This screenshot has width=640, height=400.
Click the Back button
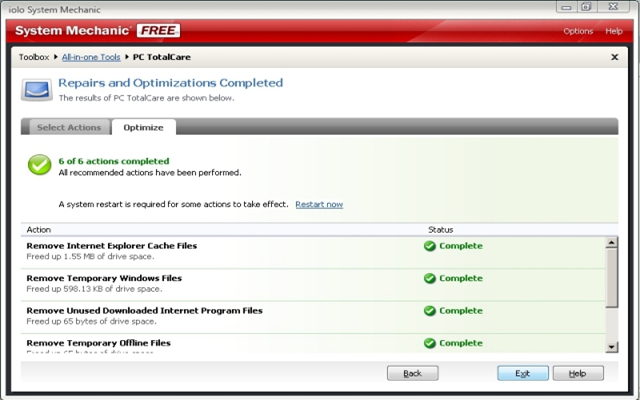point(413,373)
